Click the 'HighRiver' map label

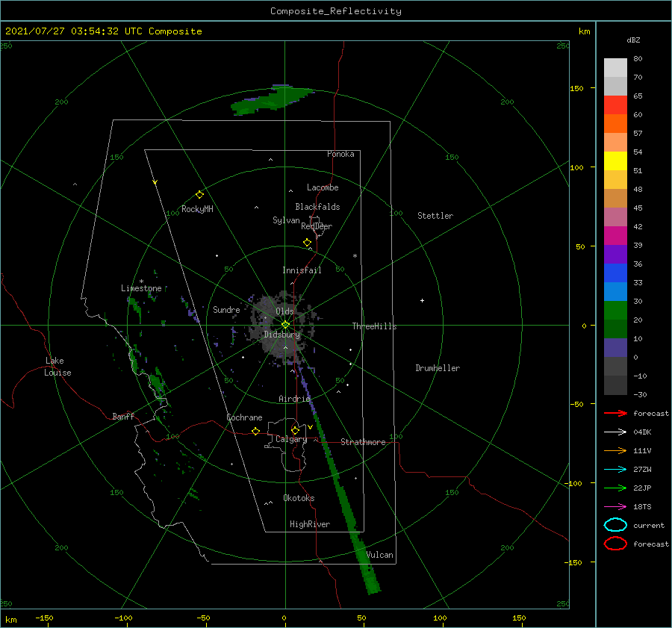pyautogui.click(x=310, y=524)
